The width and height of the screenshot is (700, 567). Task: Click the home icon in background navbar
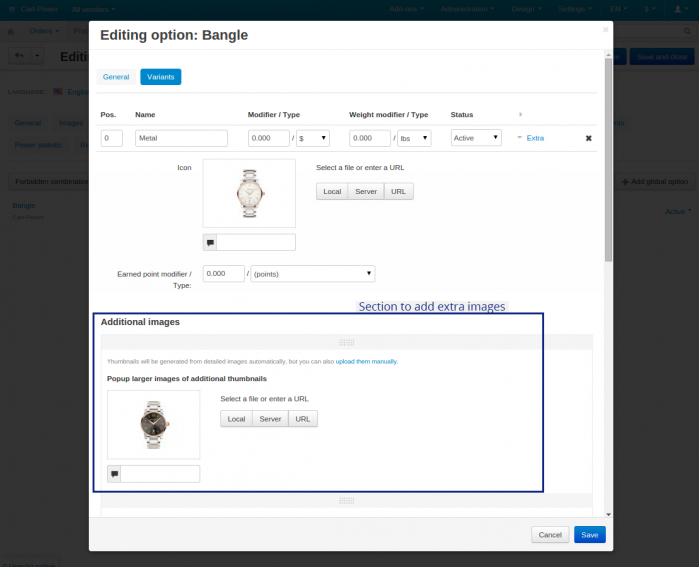pyautogui.click(x=11, y=31)
